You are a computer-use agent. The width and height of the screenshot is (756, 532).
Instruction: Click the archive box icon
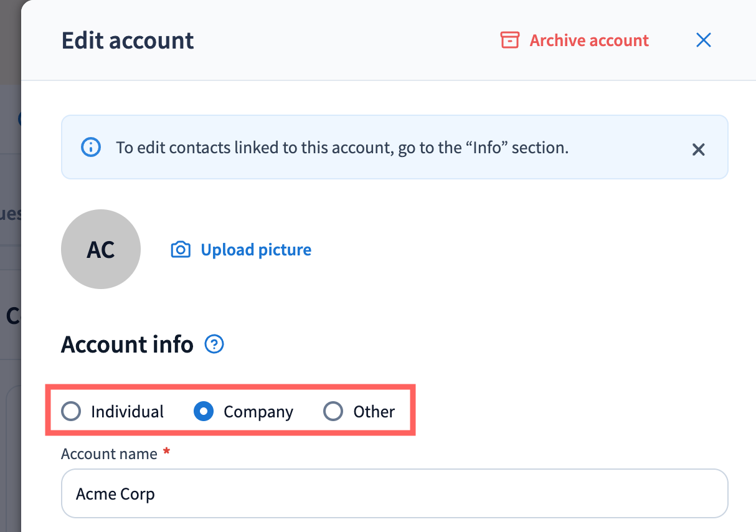point(510,40)
